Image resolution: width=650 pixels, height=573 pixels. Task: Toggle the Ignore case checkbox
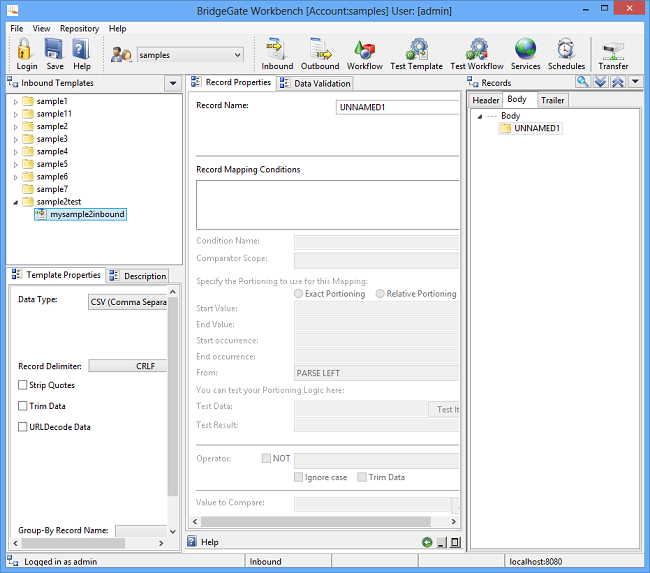click(x=298, y=477)
